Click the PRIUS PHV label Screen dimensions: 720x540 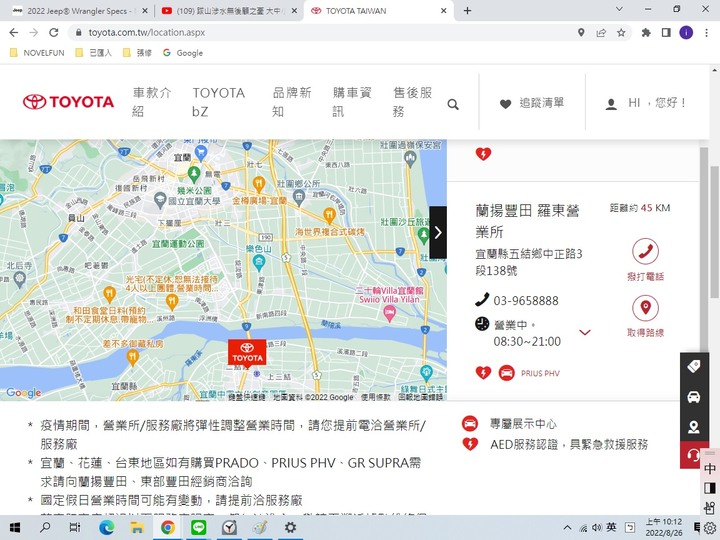pyautogui.click(x=540, y=373)
